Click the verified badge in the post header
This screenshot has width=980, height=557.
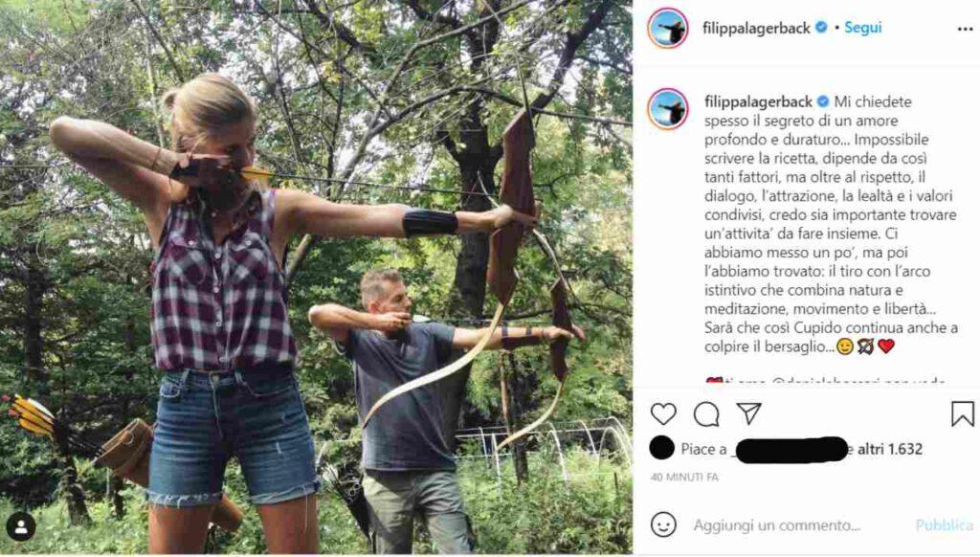[x=820, y=28]
